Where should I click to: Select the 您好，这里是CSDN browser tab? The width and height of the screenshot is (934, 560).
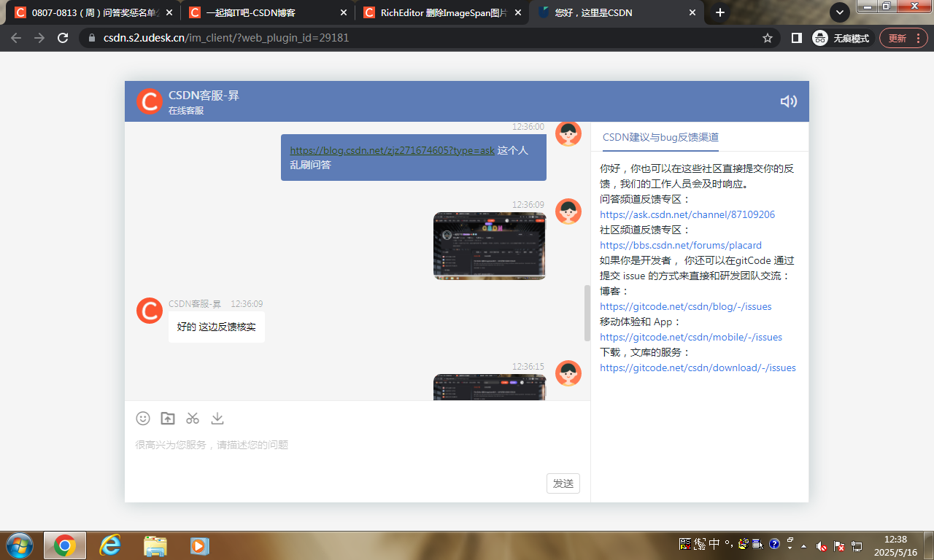tap(617, 12)
